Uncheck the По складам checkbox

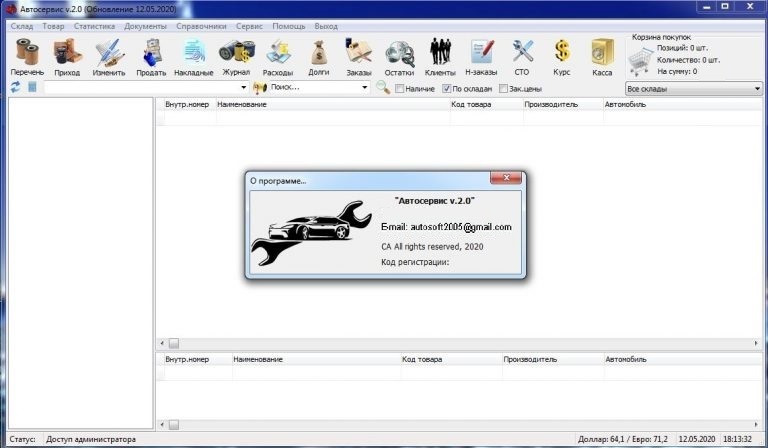447,88
